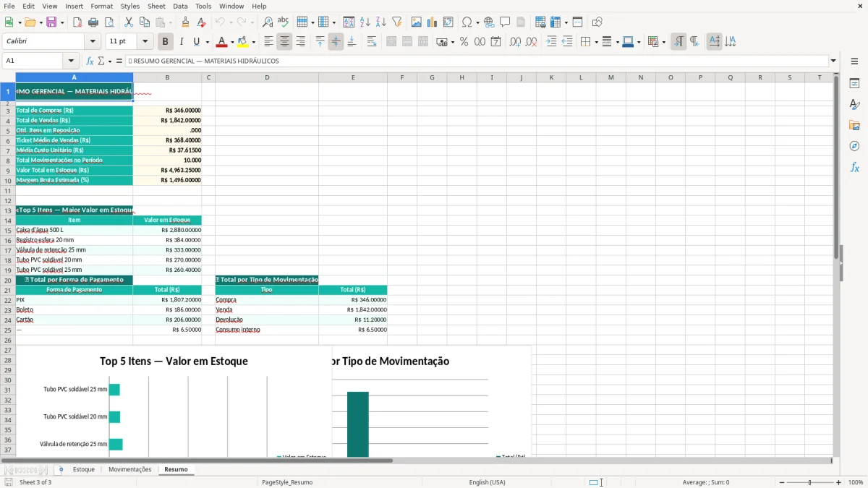Click the Clear Direct Formatting icon
Image resolution: width=868 pixels, height=488 pixels.
201,22
